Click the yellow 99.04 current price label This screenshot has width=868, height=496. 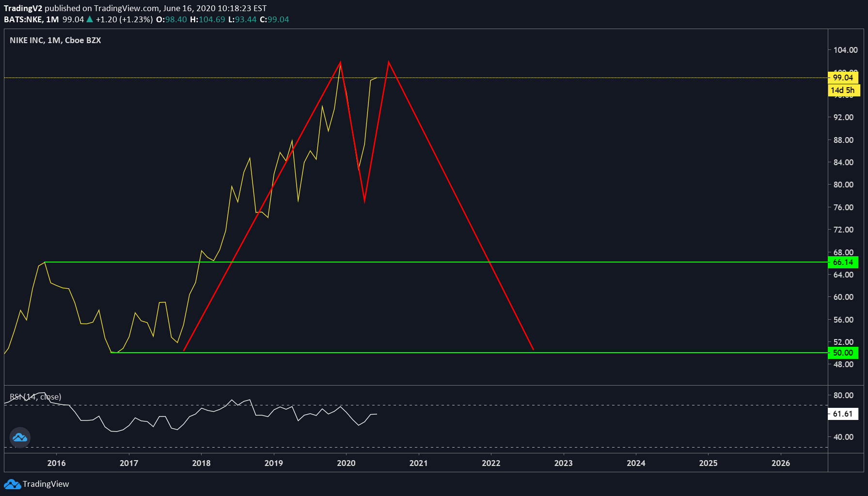click(843, 77)
